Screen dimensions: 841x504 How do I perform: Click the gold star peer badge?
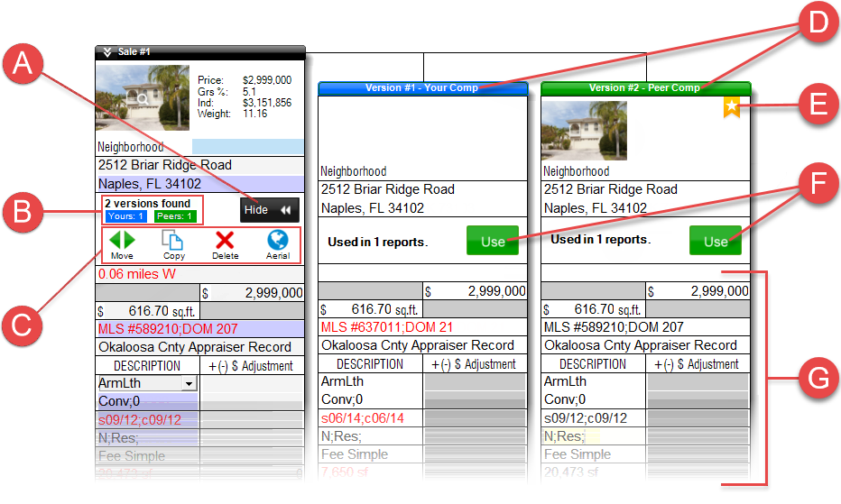point(731,108)
